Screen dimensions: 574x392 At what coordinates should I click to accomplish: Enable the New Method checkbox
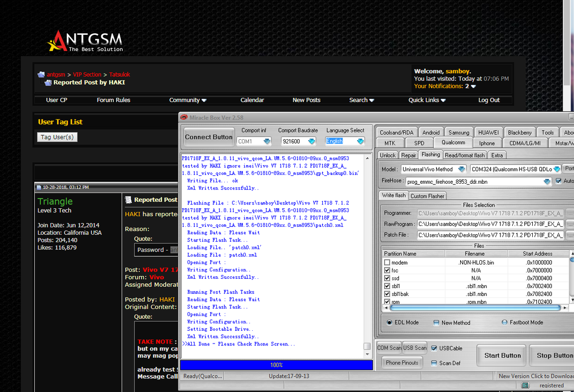436,322
